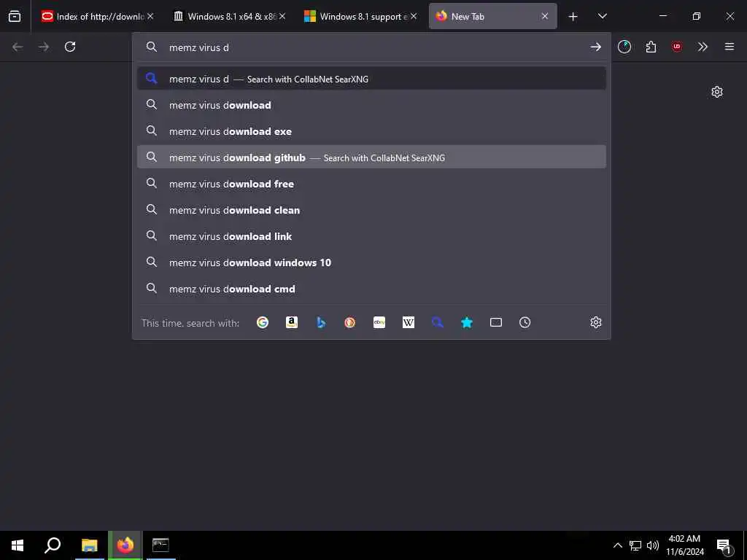Image resolution: width=747 pixels, height=560 pixels.
Task: Reload the current page
Action: [70, 47]
